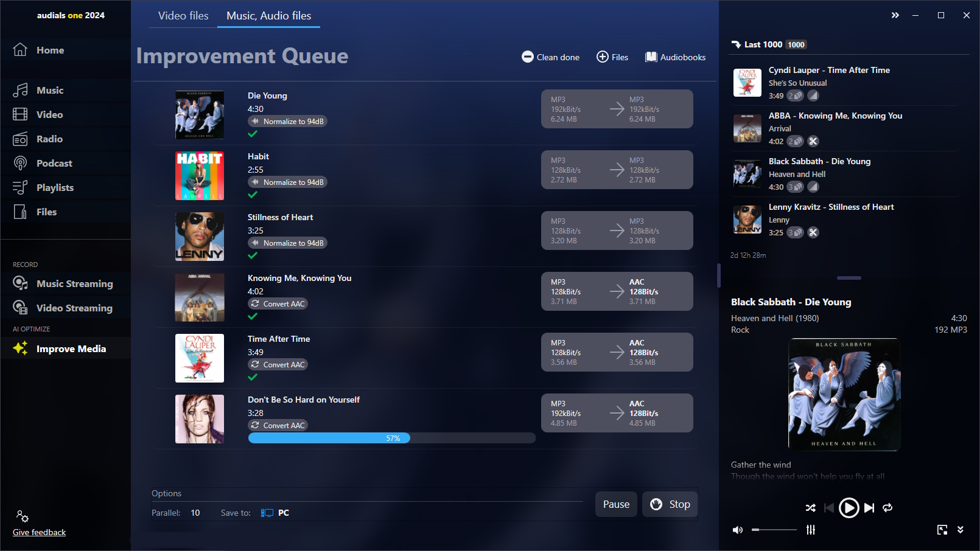
Task: Collapse the right player panel
Action: point(895,15)
